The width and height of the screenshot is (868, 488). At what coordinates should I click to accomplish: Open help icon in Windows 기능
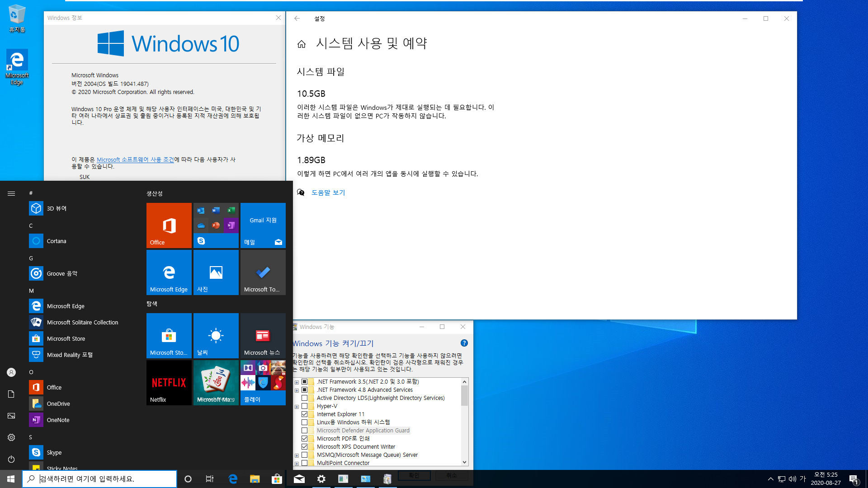(464, 343)
